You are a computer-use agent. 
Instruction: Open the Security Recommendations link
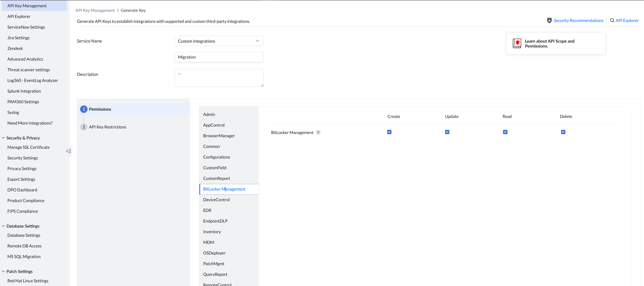578,20
